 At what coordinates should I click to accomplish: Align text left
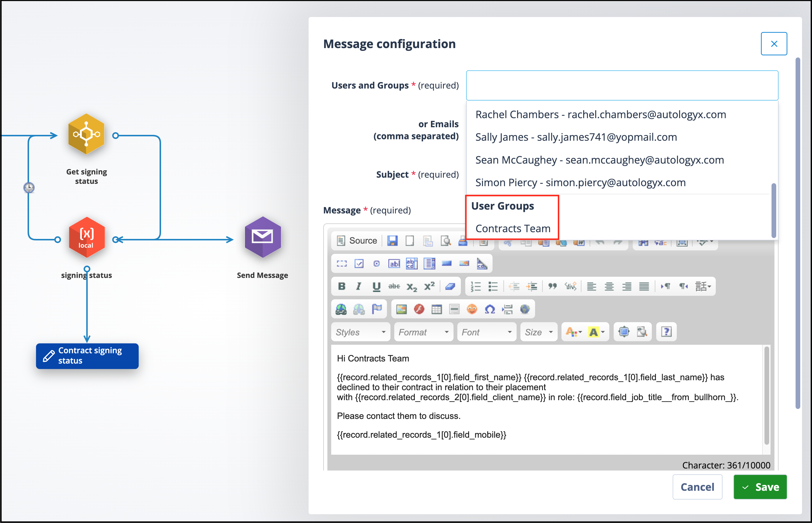591,286
